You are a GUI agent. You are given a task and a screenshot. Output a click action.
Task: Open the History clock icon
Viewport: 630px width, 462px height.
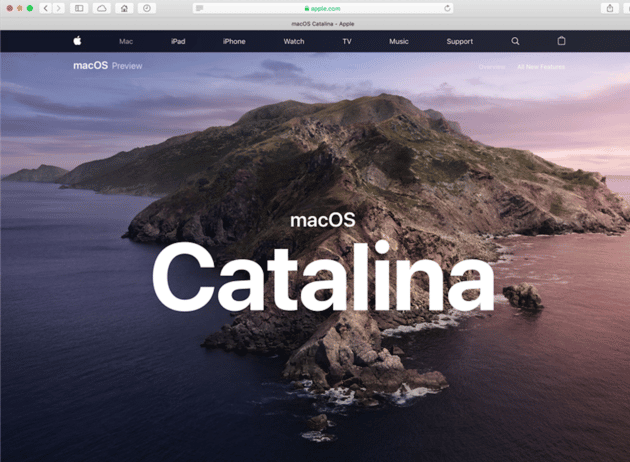click(147, 8)
